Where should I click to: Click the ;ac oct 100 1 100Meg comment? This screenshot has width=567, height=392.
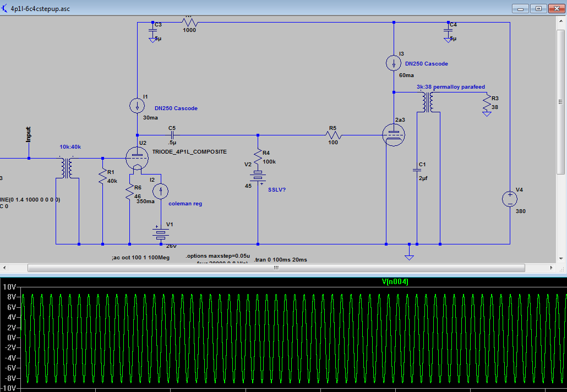click(x=141, y=258)
